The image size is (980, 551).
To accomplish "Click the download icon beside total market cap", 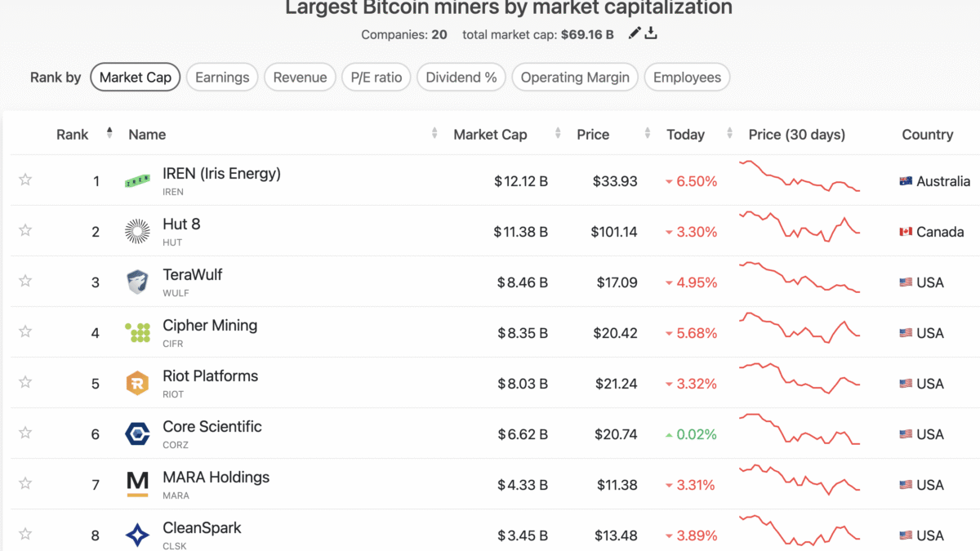I will (x=651, y=33).
